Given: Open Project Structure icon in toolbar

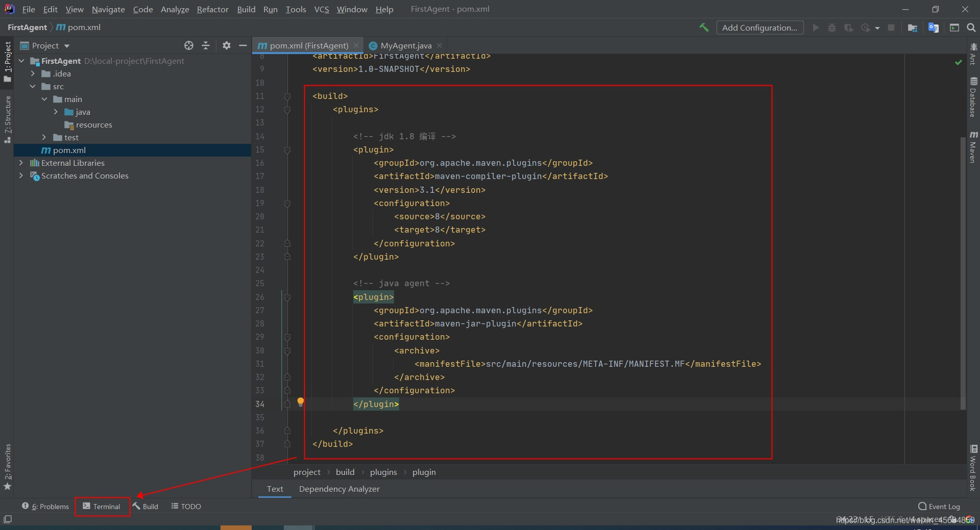Looking at the screenshot, I should pos(913,28).
